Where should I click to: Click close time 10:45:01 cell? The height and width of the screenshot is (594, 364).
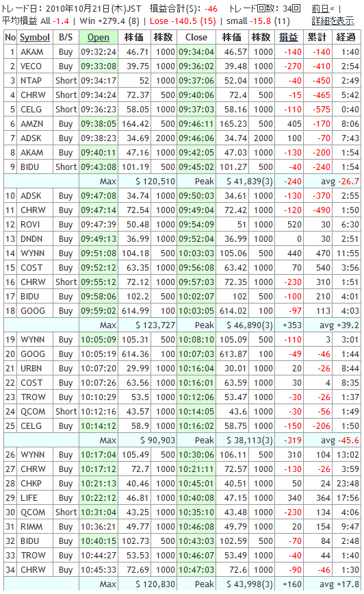(196, 484)
